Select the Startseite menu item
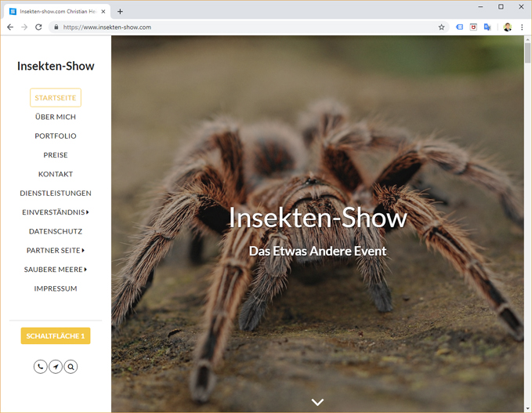The image size is (532, 413). click(x=56, y=98)
